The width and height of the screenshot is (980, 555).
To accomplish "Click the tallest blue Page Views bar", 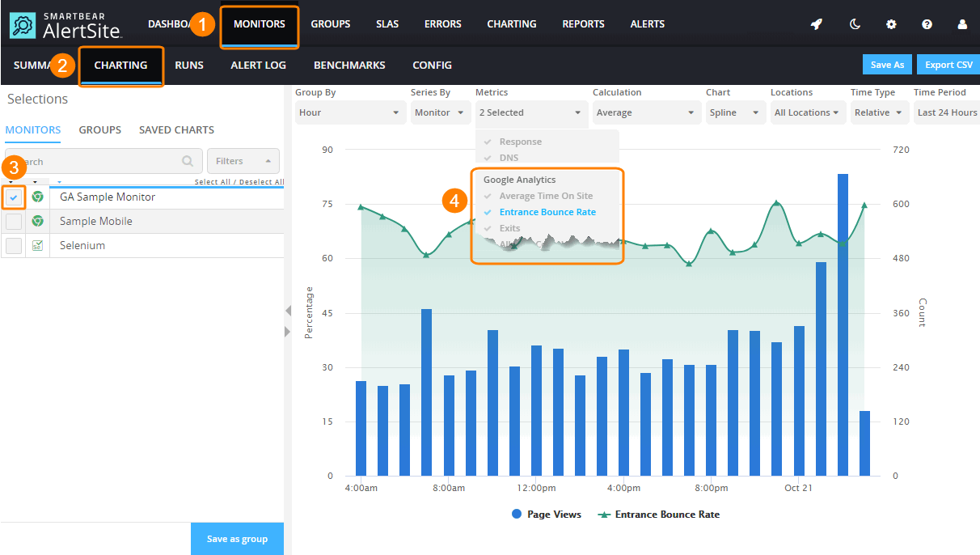I will [x=843, y=324].
